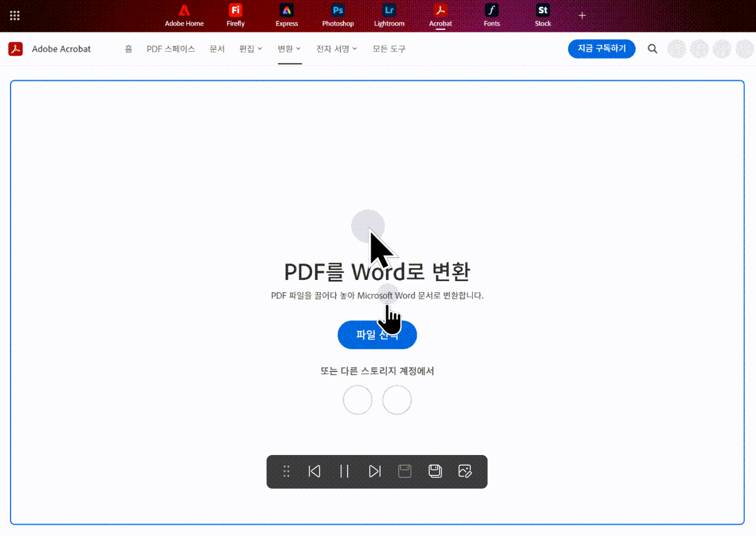Click the 또는 다른 스토리지 계정에서 text
The image size is (756, 536).
377,371
